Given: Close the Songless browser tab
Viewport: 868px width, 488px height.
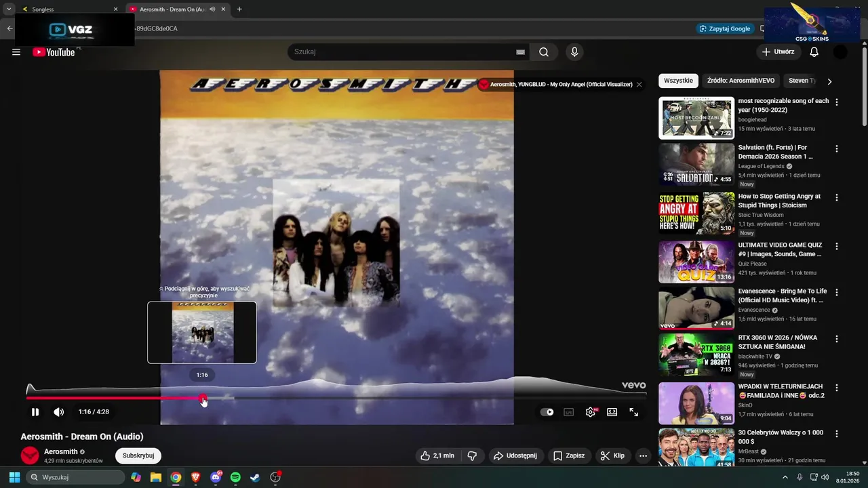Looking at the screenshot, I should [x=115, y=9].
